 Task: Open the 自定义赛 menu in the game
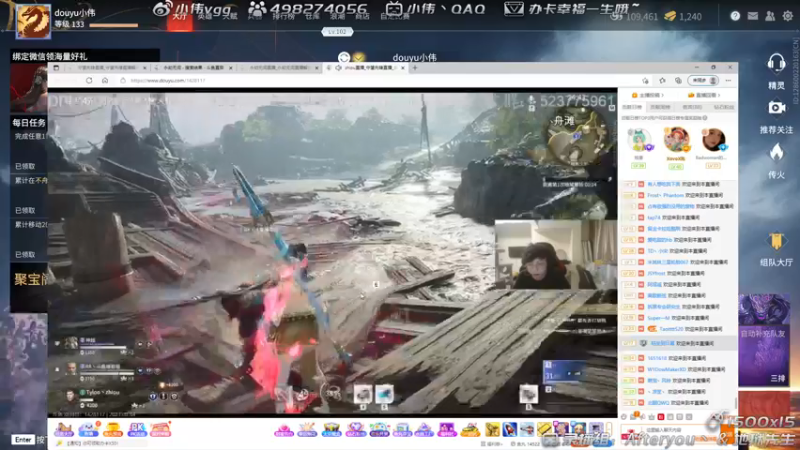point(395,17)
